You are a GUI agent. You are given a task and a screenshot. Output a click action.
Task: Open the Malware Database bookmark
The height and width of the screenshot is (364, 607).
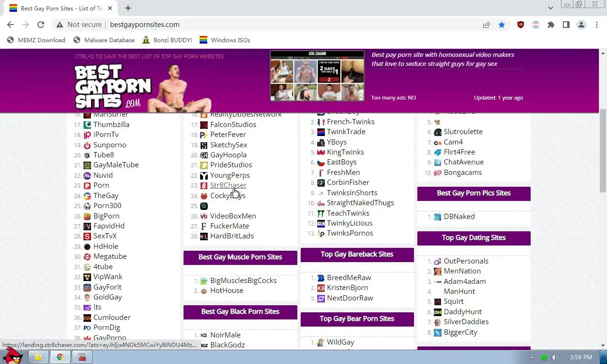104,40
